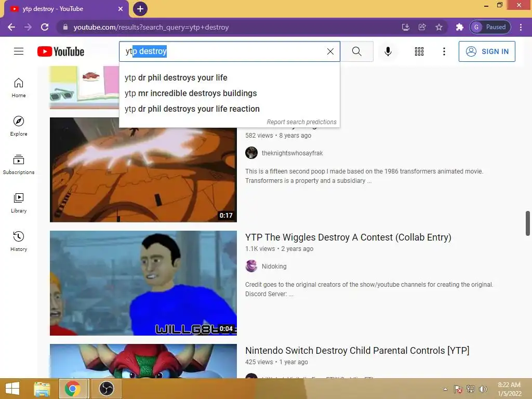532x399 pixels.
Task: Click the '425 views • 1 year ago' text
Action: (276, 362)
